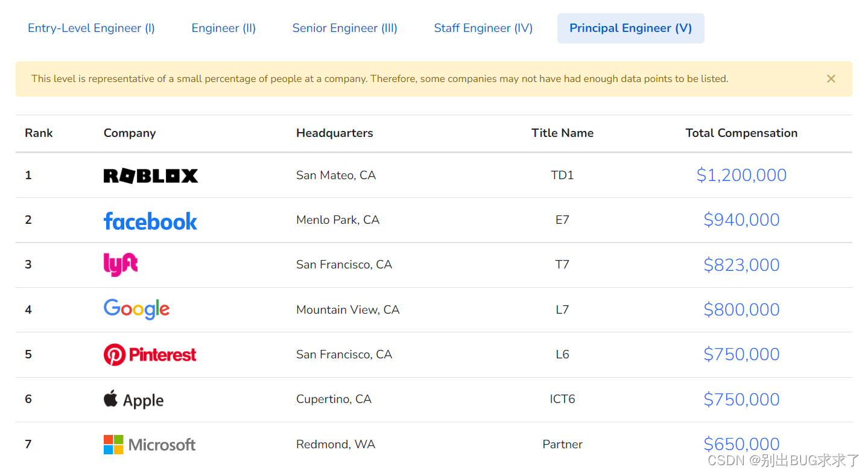Click the Total Compensation column header

(741, 133)
